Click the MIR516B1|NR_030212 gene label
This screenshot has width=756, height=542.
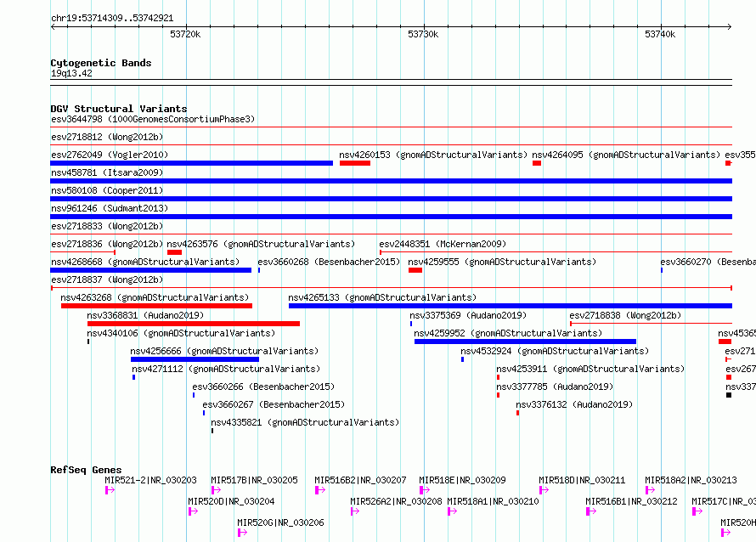pyautogui.click(x=632, y=501)
